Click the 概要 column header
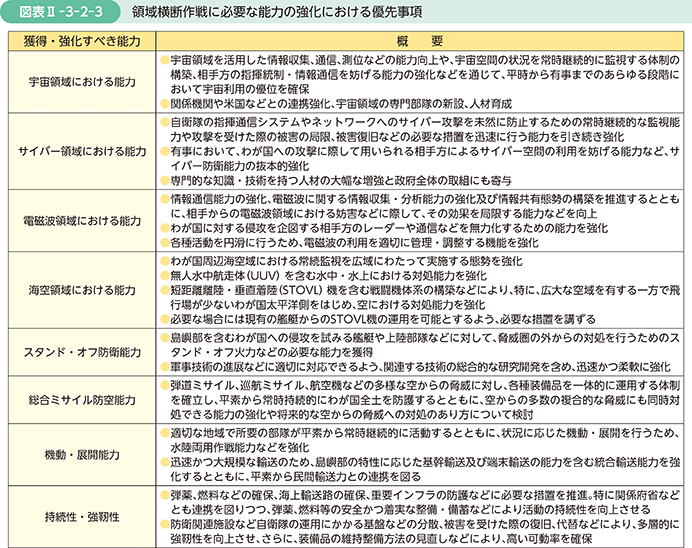Viewport: 692px width, 548px height. tap(419, 41)
